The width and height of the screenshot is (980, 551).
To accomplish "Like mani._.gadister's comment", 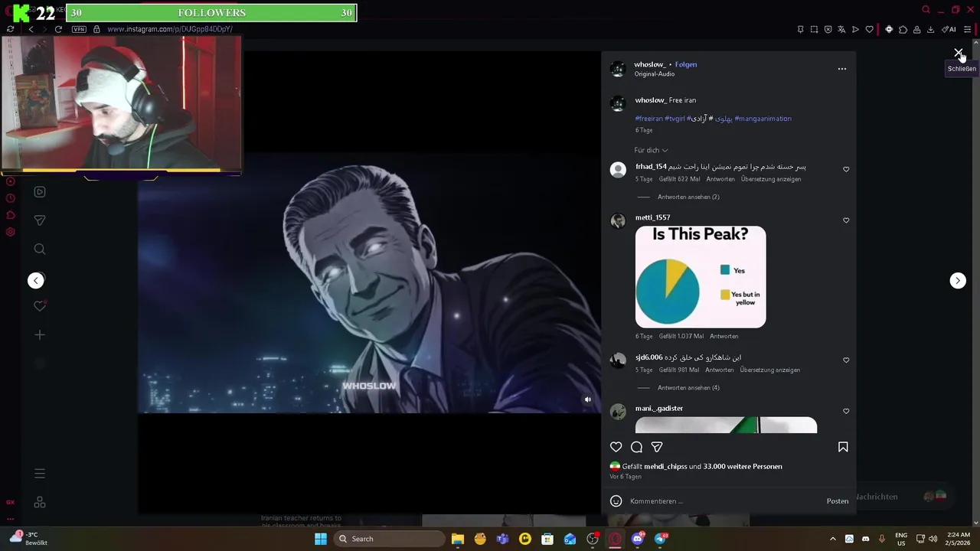I will tap(846, 411).
